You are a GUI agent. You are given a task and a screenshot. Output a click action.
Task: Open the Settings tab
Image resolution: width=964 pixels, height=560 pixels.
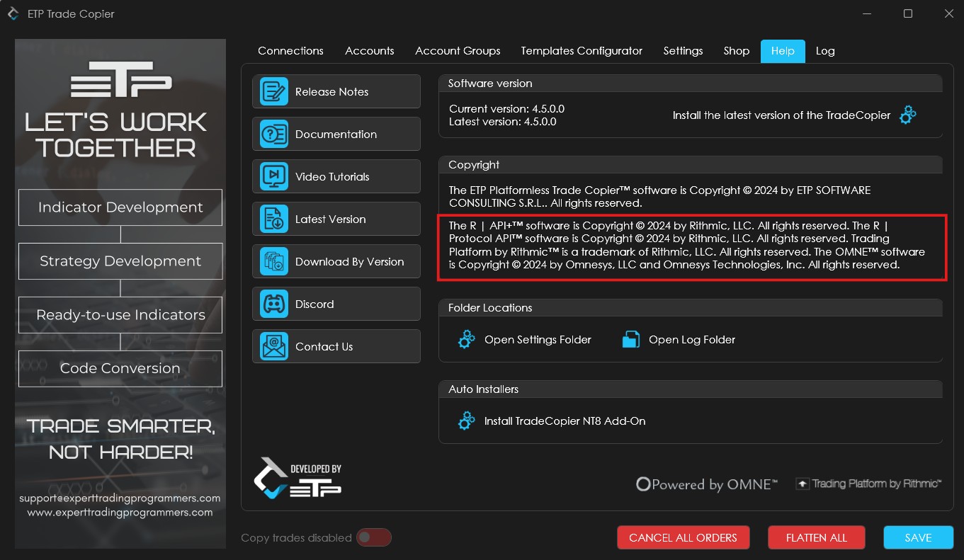coord(683,51)
